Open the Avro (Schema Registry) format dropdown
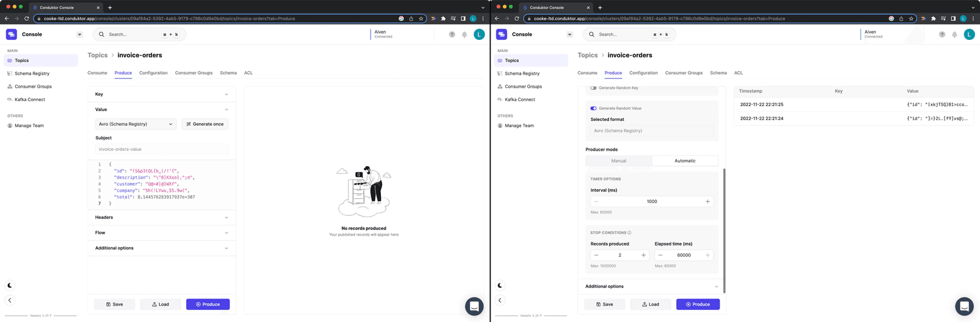Screen dimensions: 980x322 point(136,124)
